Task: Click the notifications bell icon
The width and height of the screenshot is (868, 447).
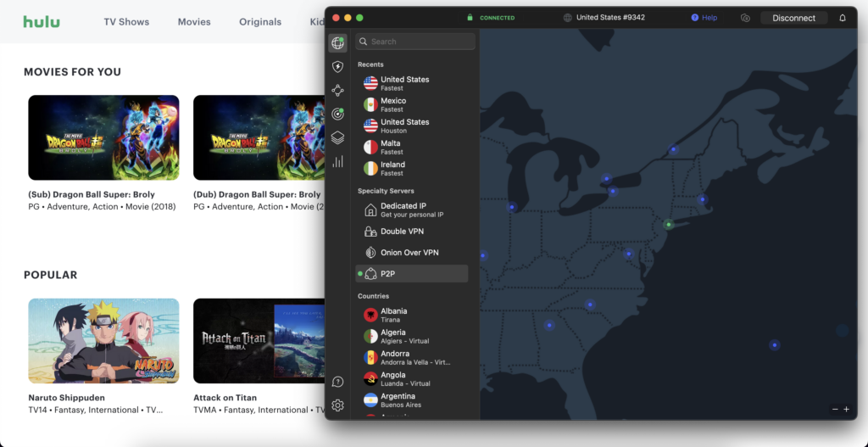Action: 843,18
